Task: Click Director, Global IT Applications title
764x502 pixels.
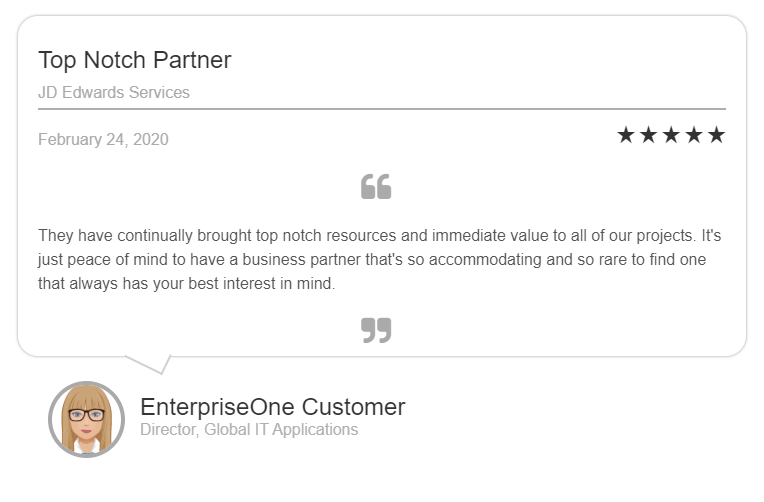Action: [x=249, y=429]
